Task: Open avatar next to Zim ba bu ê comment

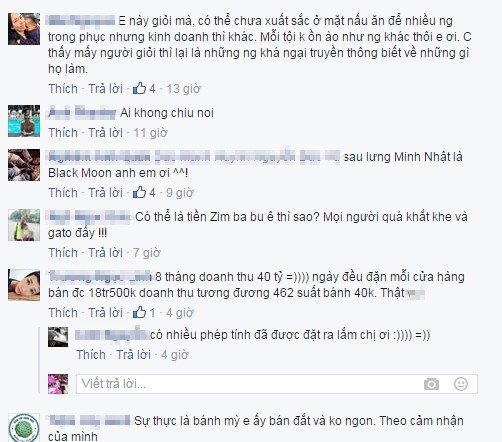Action: click(x=24, y=225)
